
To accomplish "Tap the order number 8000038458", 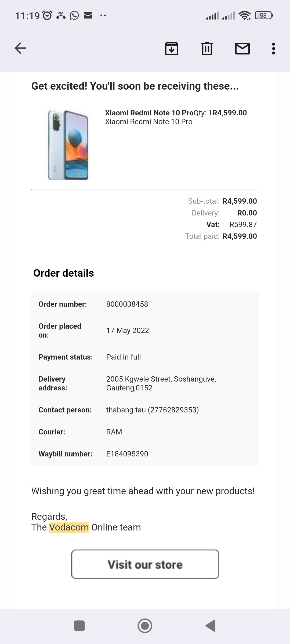I will tap(127, 304).
